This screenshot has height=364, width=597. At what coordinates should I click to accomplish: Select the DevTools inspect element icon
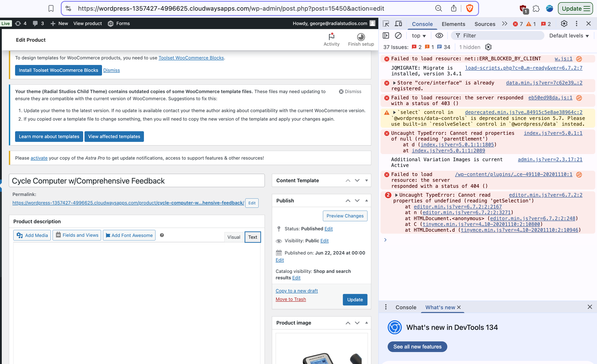coord(386,24)
